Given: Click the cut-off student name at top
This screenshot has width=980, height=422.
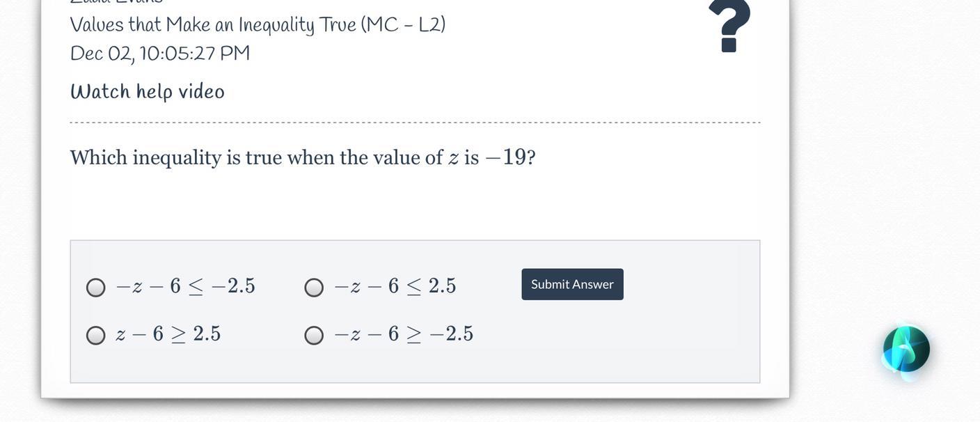Looking at the screenshot, I should point(116,2).
